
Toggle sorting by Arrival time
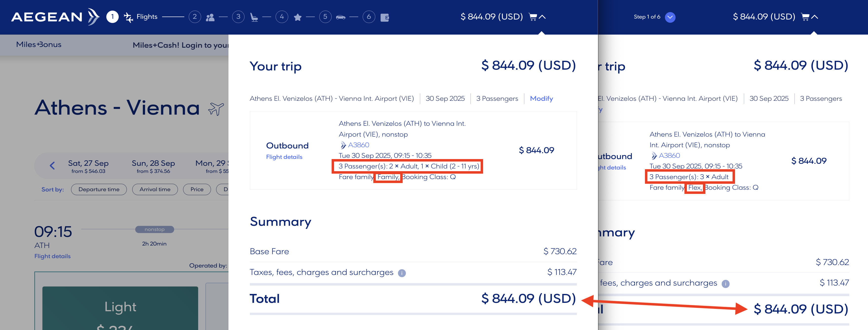point(155,189)
